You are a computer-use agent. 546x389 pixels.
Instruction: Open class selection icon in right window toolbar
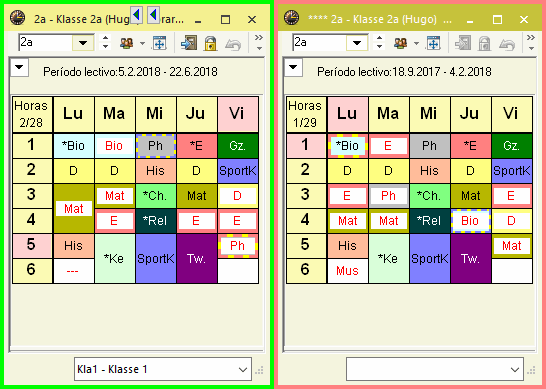click(x=400, y=43)
